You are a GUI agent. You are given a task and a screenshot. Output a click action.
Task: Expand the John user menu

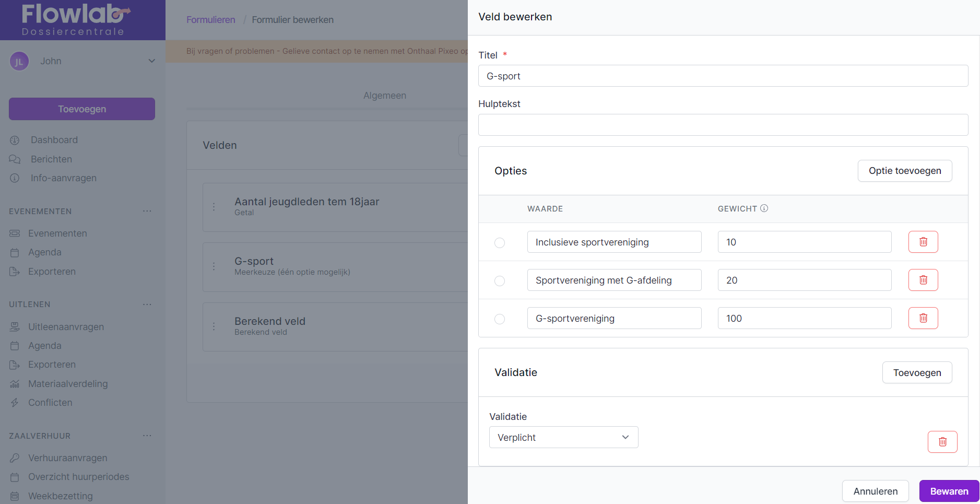tap(151, 61)
